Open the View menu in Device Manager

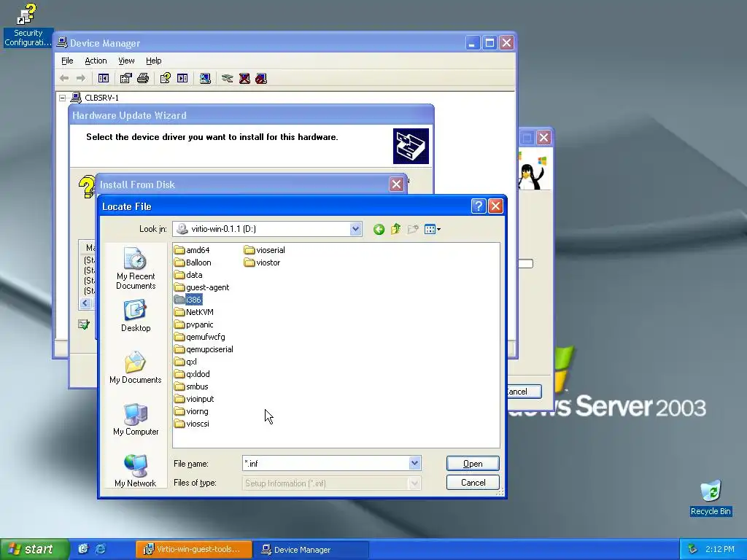pos(126,61)
